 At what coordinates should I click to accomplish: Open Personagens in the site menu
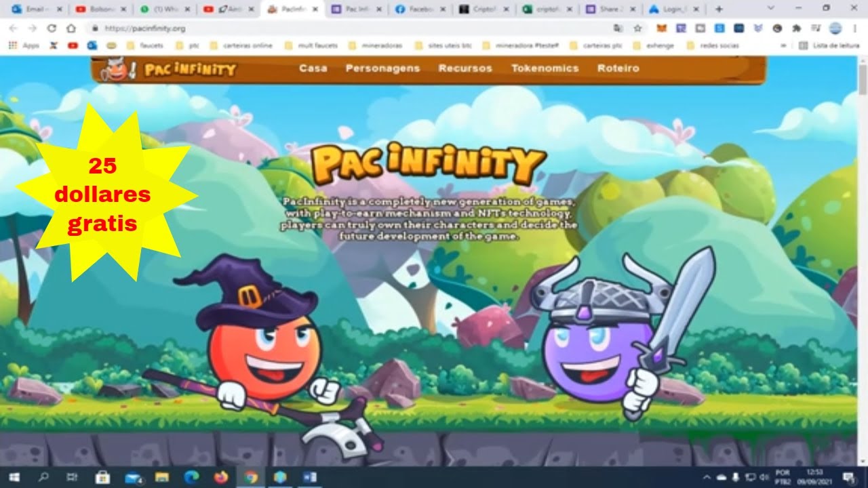382,68
